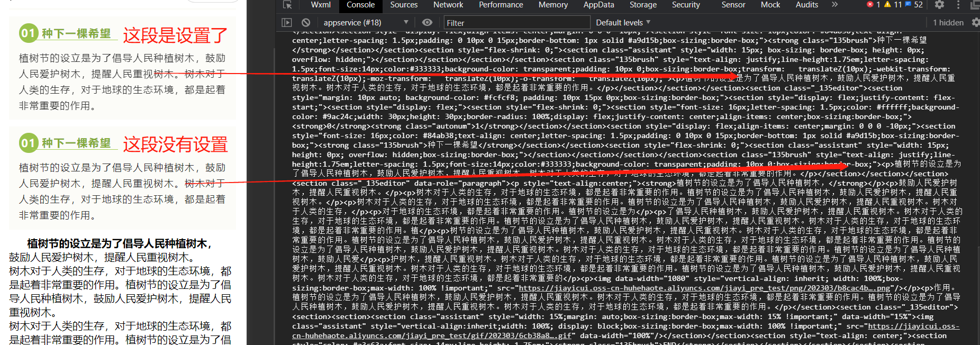Screen dimensions: 980x345
Task: Open the Memory tab
Action: coord(553,5)
